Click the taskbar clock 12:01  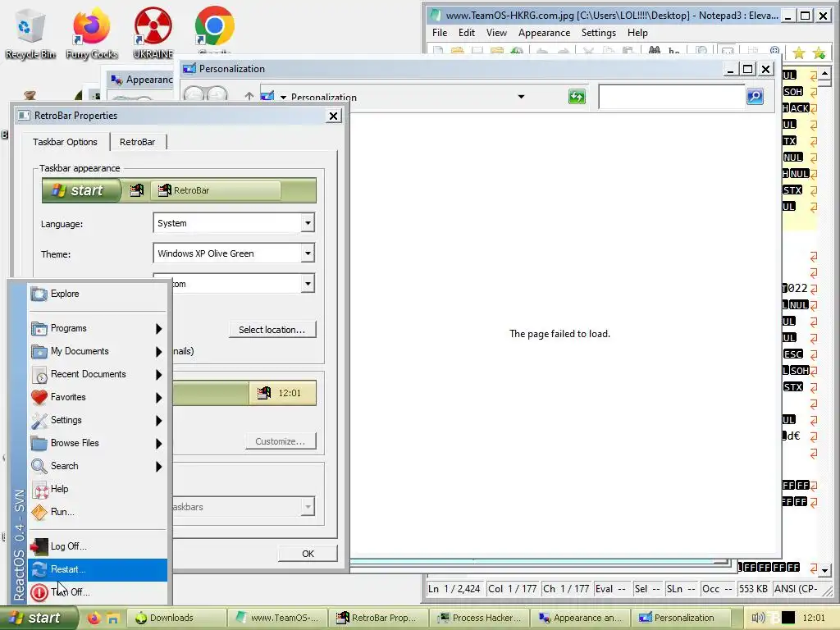814,618
